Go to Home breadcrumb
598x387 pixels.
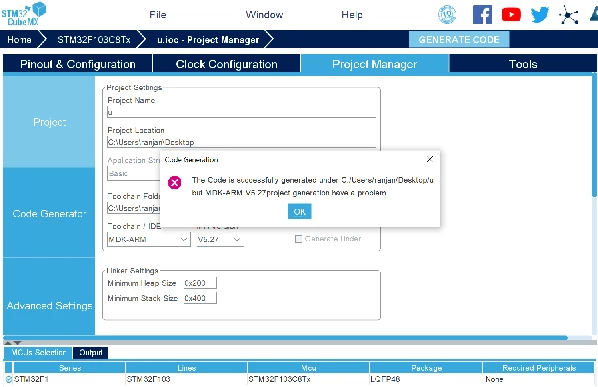(x=19, y=40)
